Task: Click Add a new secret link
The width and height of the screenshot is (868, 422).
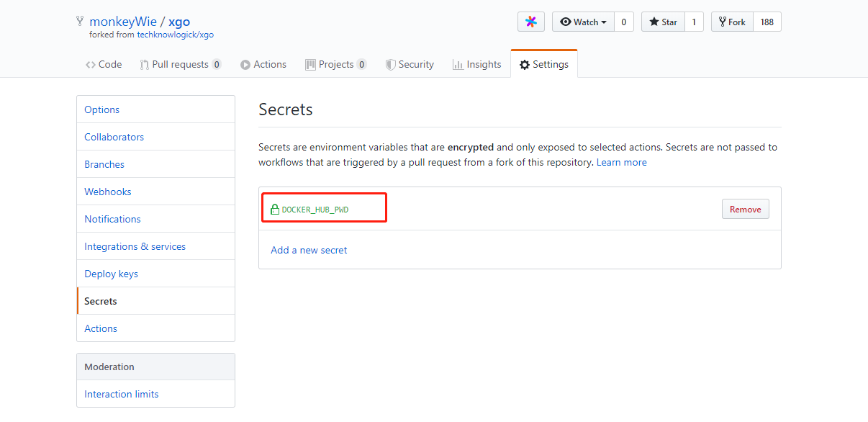Action: pyautogui.click(x=309, y=250)
